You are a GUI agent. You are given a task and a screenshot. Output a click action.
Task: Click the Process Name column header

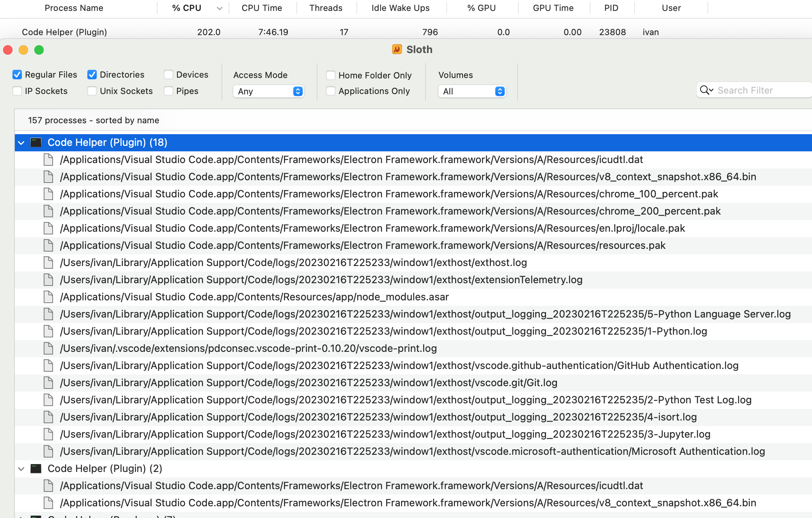[74, 7]
